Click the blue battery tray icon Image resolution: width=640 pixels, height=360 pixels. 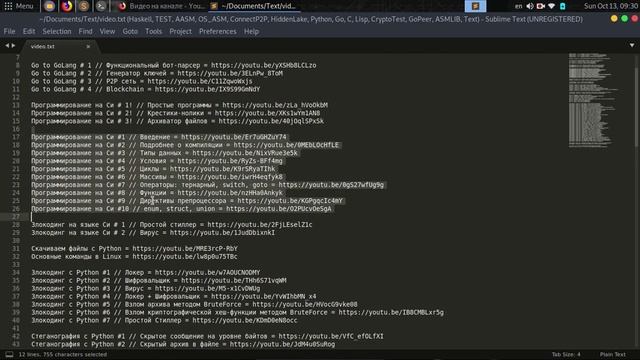click(x=562, y=6)
